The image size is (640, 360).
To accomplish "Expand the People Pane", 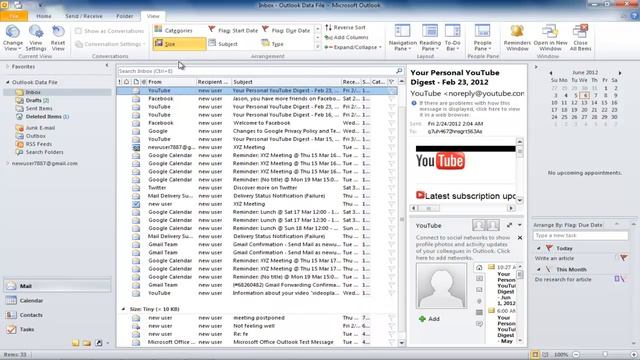I will pyautogui.click(x=509, y=225).
